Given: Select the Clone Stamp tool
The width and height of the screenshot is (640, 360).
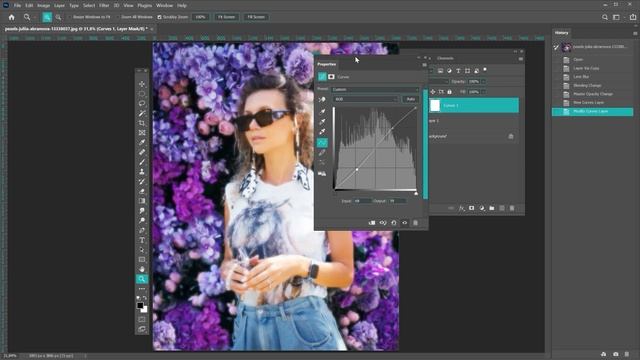Looking at the screenshot, I should point(142,172).
